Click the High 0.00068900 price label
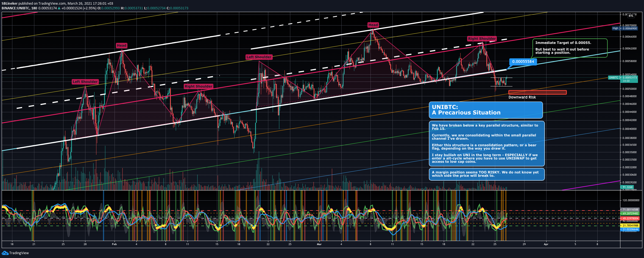 (624, 28)
